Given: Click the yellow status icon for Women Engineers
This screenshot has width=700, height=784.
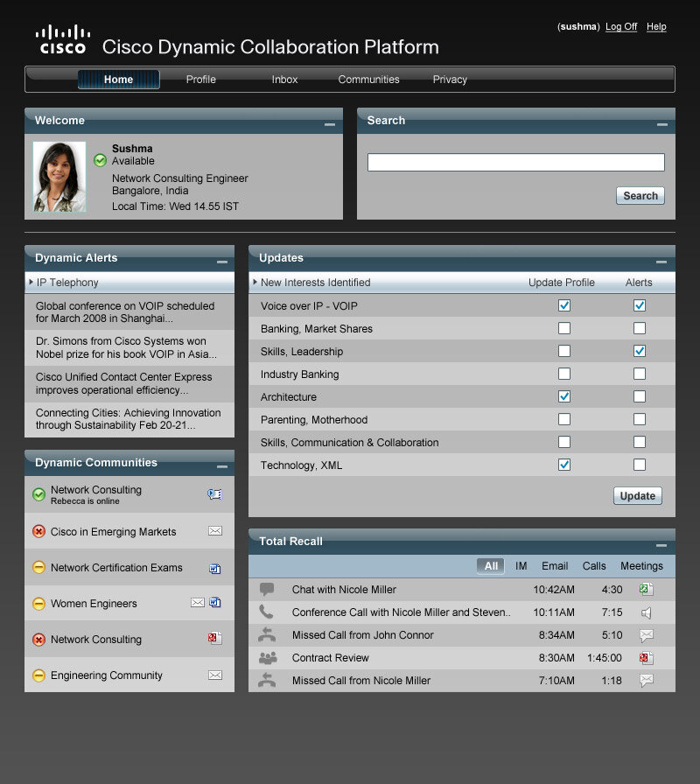Looking at the screenshot, I should [38, 604].
